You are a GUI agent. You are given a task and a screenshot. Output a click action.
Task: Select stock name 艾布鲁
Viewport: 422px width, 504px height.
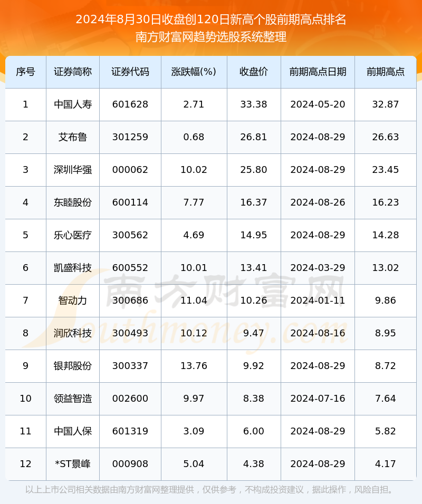click(73, 137)
